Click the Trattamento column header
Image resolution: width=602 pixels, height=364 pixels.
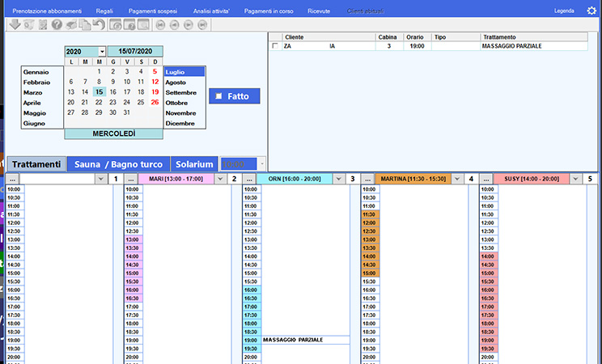534,37
